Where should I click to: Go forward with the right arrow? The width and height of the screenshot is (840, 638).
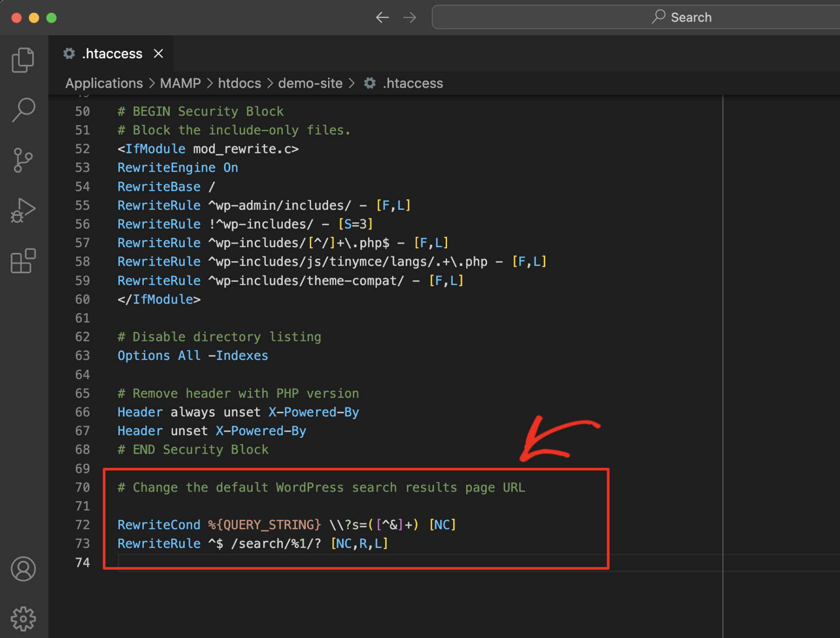[410, 18]
